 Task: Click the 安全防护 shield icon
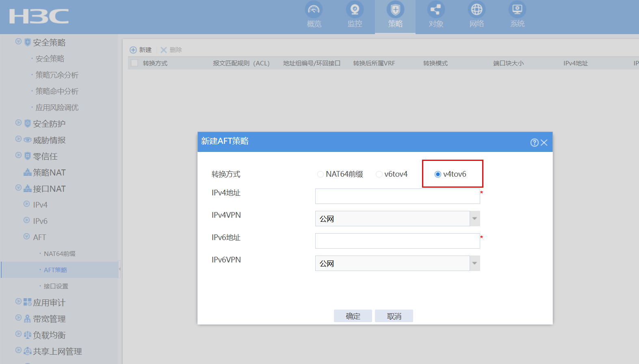(x=28, y=123)
